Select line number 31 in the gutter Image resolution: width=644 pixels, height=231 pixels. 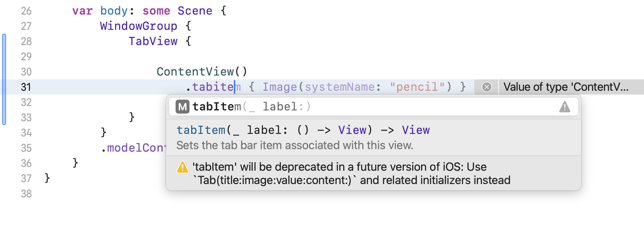pos(26,87)
